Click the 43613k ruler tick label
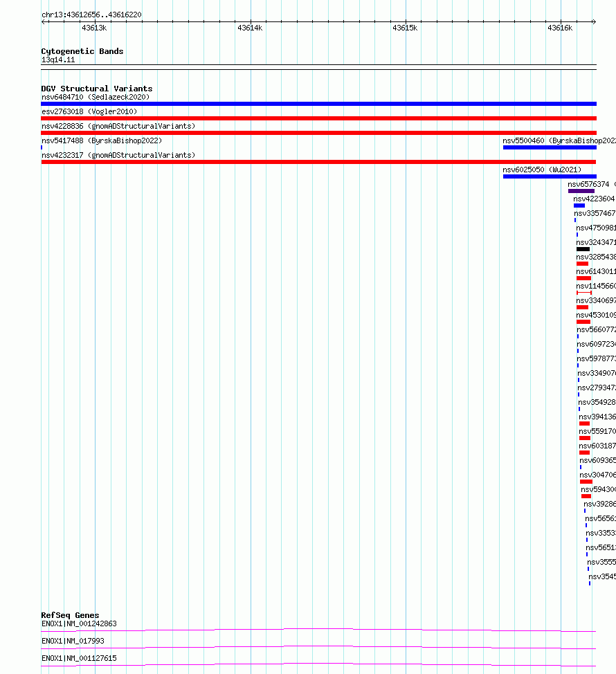 coord(94,28)
